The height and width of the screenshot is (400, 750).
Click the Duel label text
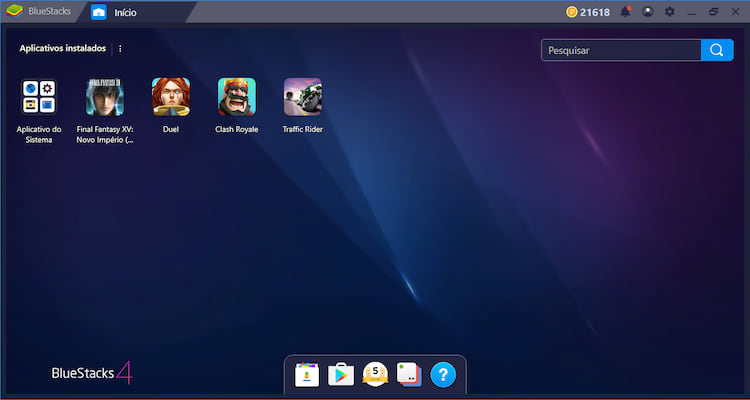(171, 129)
